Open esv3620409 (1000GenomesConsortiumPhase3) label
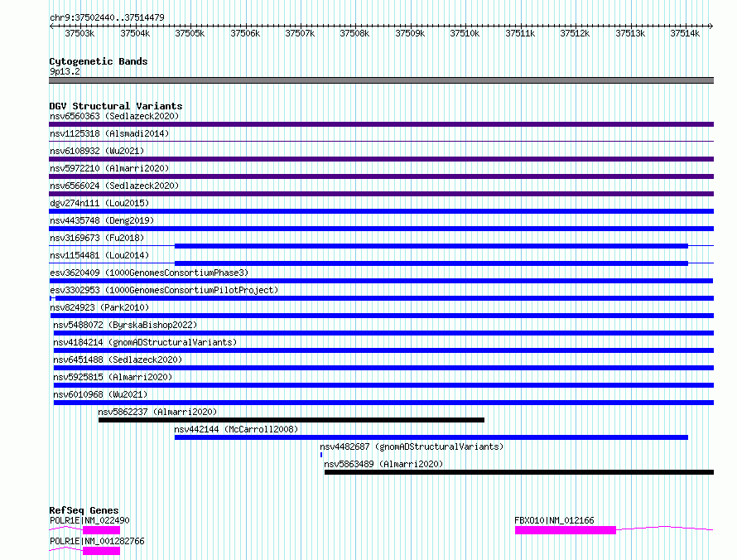This screenshot has height=560, width=737. tap(149, 273)
